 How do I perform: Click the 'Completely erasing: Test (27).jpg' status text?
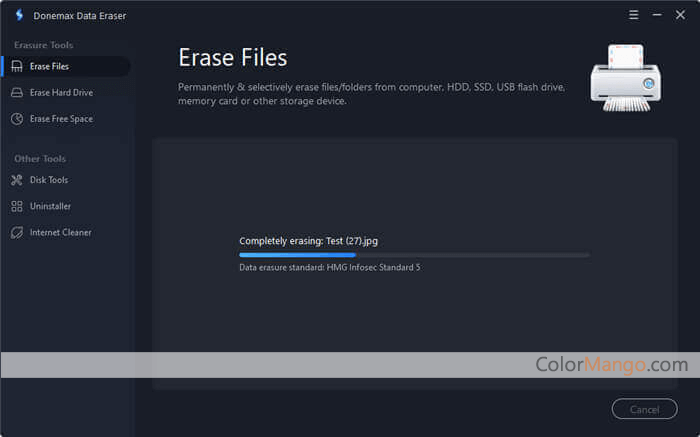308,241
